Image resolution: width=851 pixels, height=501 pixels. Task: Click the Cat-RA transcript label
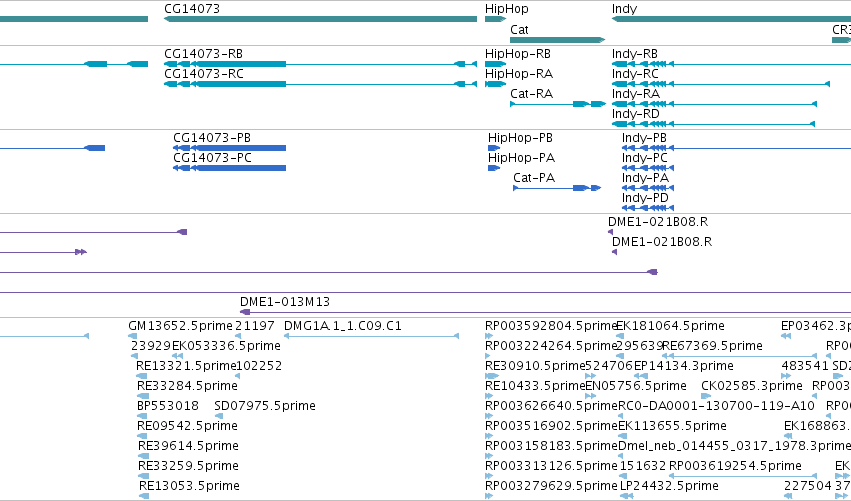(x=531, y=94)
